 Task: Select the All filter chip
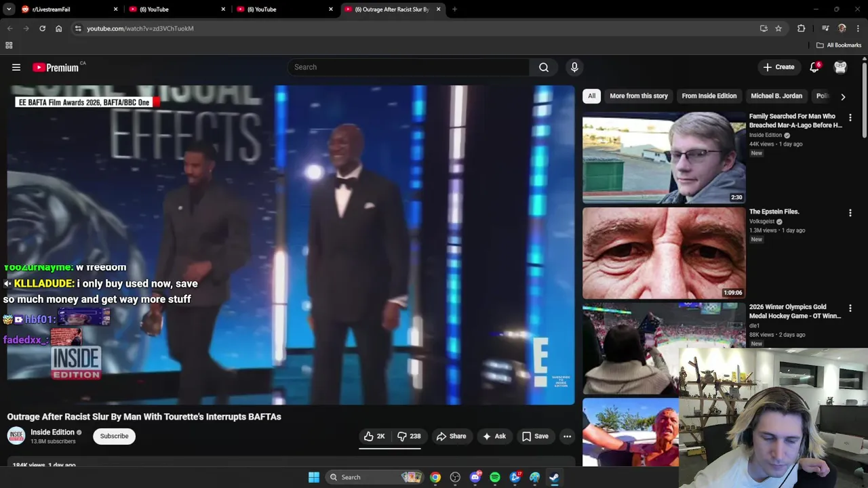point(591,96)
